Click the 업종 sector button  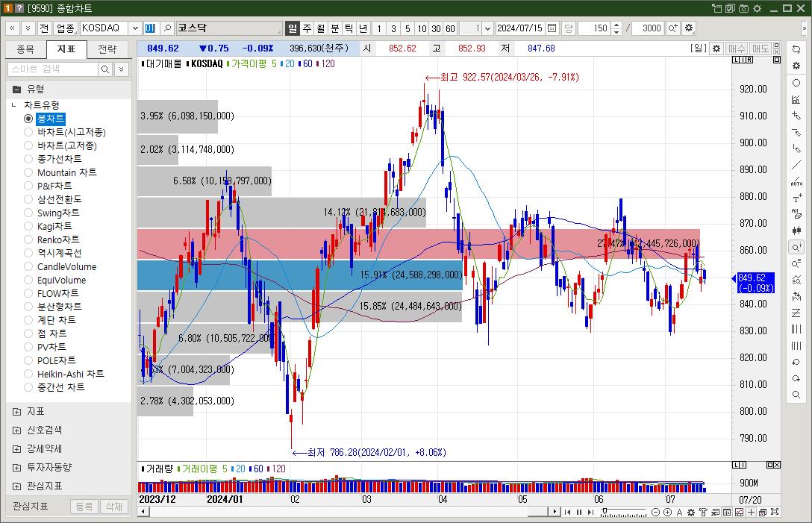[x=65, y=28]
